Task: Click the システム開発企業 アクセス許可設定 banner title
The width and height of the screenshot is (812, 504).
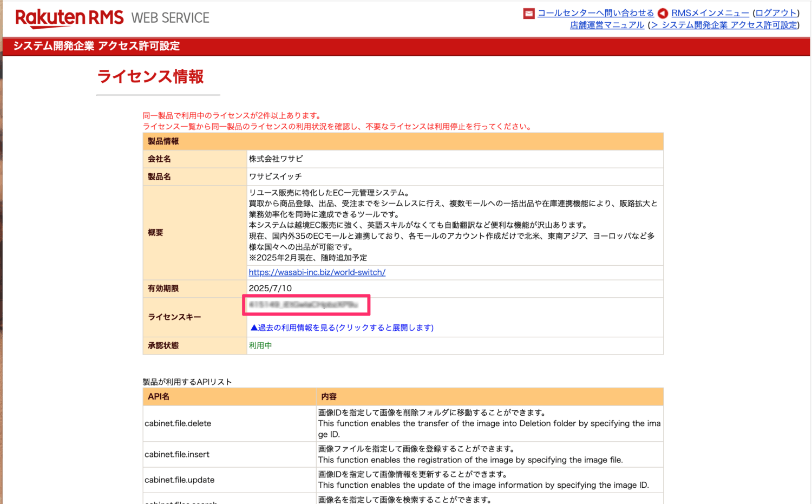Action: (96, 46)
